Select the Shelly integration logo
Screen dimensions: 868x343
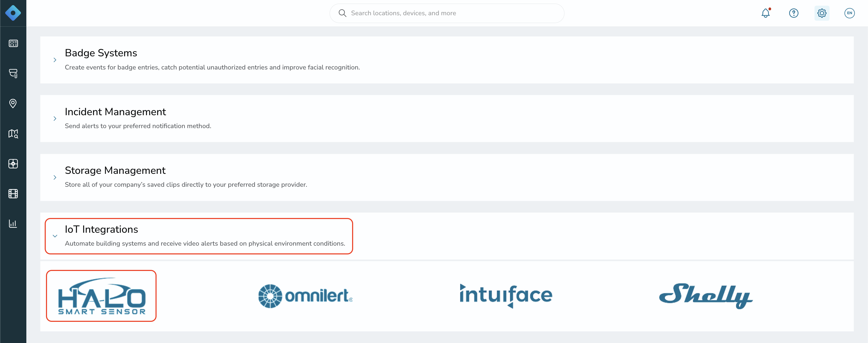pos(706,296)
